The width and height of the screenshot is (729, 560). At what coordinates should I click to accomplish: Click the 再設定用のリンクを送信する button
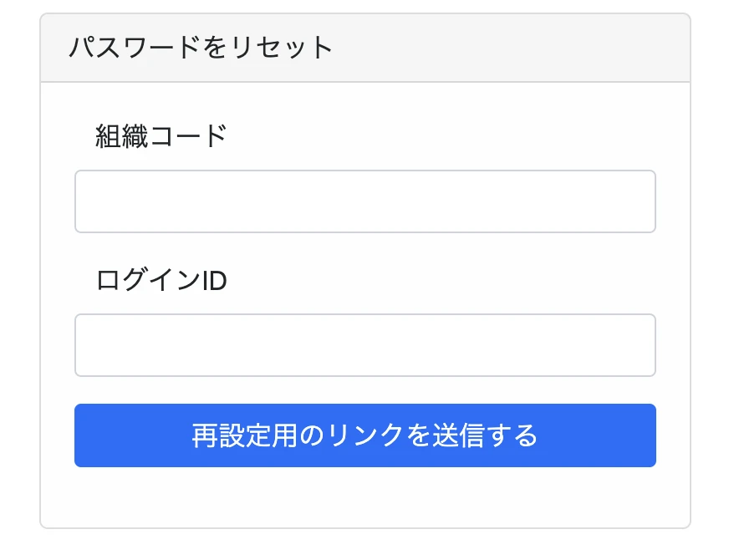point(365,435)
